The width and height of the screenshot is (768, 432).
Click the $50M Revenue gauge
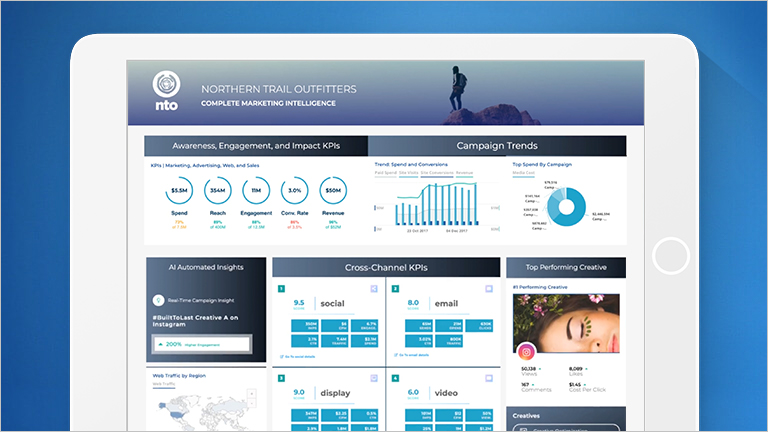333,191
